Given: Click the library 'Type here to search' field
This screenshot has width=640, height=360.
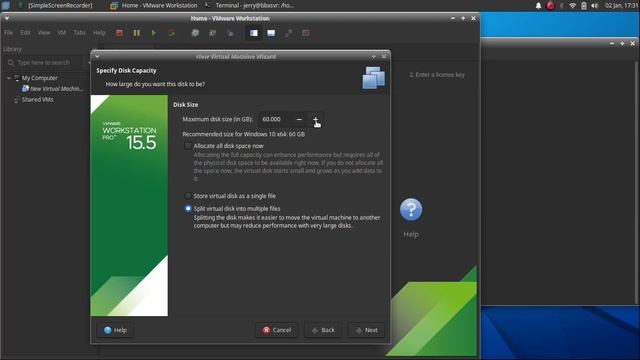Looking at the screenshot, I should click(44, 63).
